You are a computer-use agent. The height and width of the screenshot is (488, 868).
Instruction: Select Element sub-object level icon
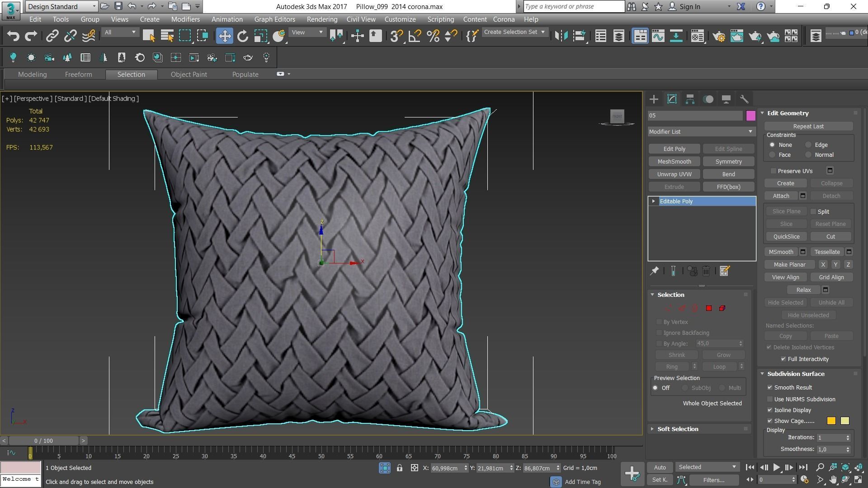point(722,308)
